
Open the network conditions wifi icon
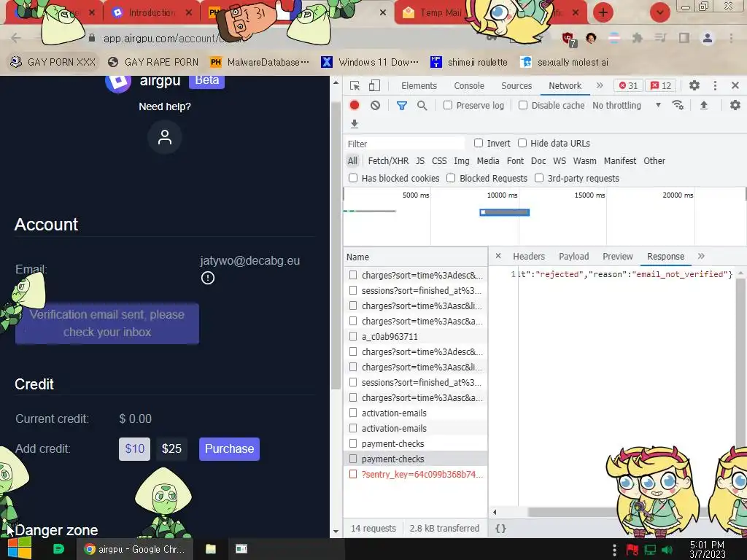tap(678, 105)
